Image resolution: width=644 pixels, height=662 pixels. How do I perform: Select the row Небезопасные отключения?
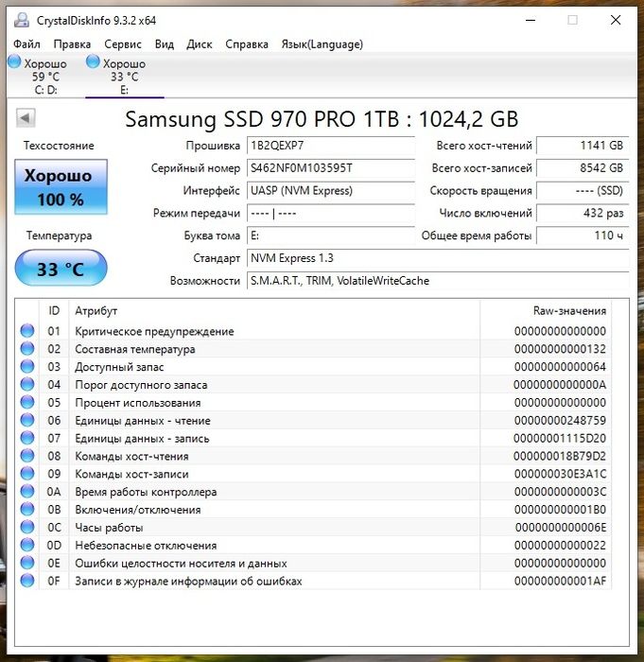[x=313, y=545]
